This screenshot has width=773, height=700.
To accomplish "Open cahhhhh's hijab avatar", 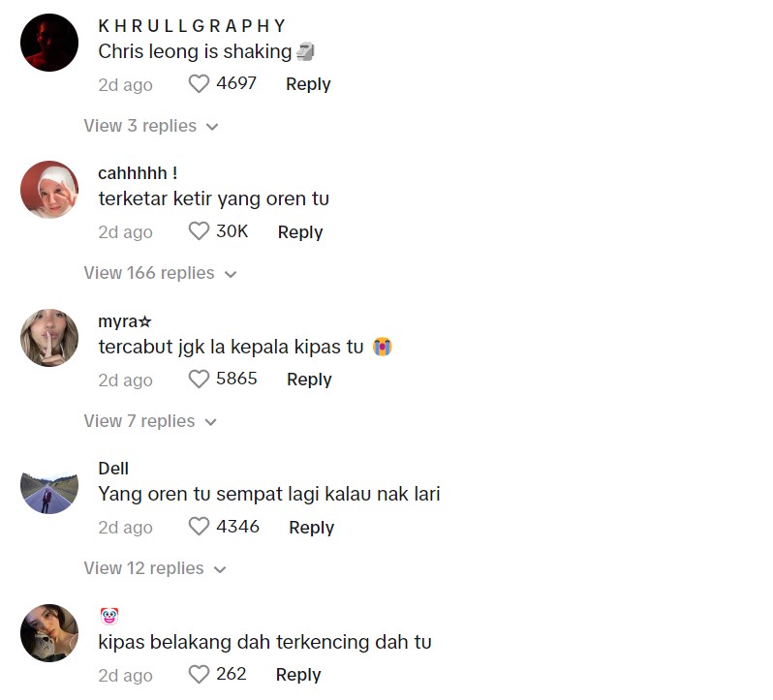I will pos(49,190).
